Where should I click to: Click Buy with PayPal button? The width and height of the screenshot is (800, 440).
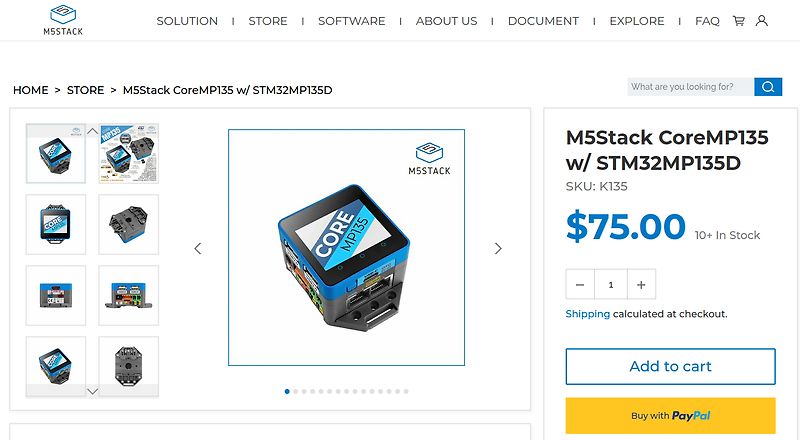pos(670,415)
